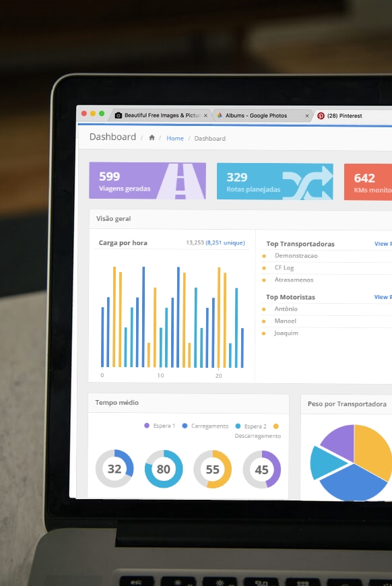Viewport: 392px width, 586px height.
Task: Click the red close window button
Action: 84,114
